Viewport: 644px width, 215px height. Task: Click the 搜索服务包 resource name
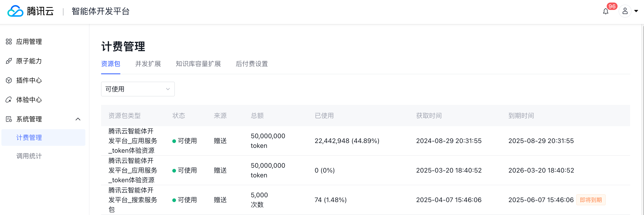133,200
